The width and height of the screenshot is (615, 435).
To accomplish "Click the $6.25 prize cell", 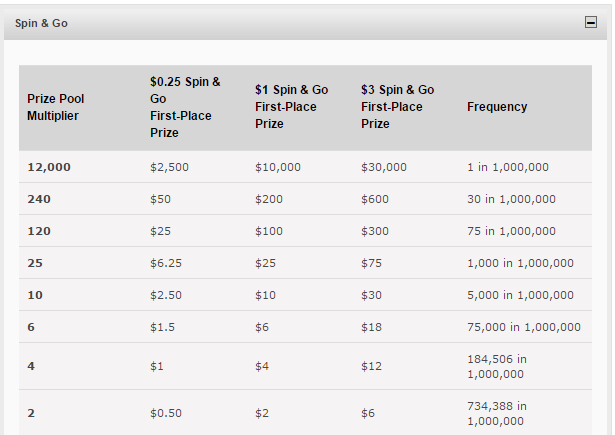I will [x=166, y=263].
